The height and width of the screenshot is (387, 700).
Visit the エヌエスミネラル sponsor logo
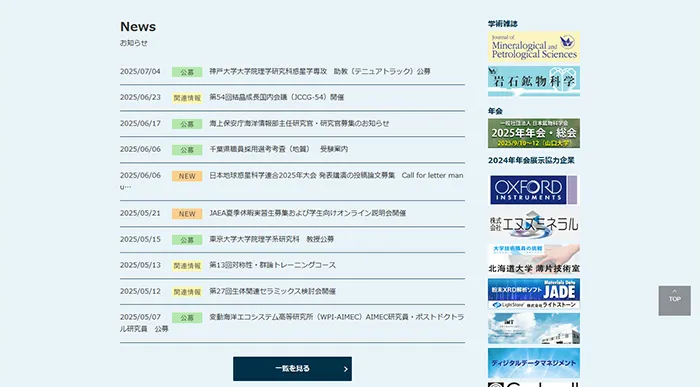pos(534,225)
